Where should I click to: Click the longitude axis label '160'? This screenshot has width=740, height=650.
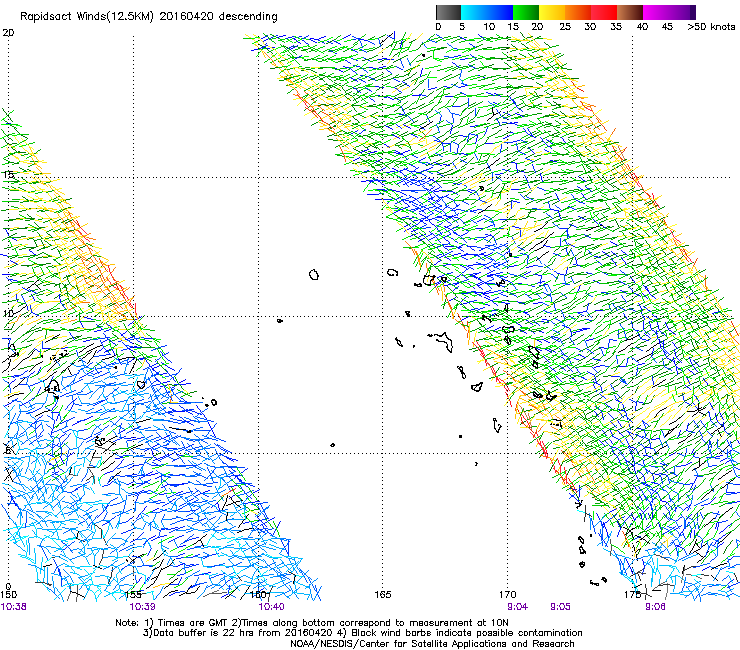pos(259,595)
